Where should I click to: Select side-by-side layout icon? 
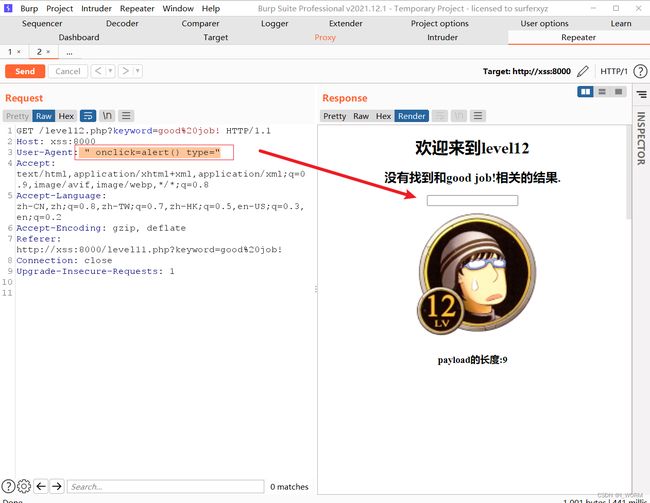[585, 92]
